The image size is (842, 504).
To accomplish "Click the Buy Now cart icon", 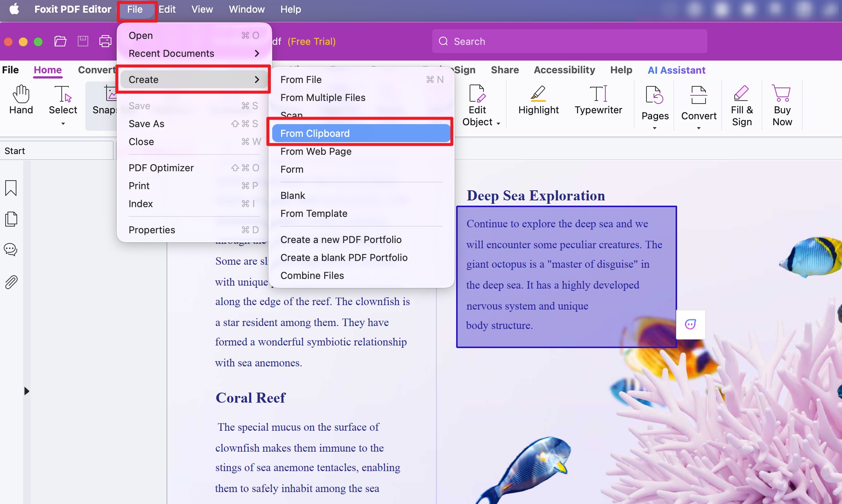I will [x=782, y=93].
